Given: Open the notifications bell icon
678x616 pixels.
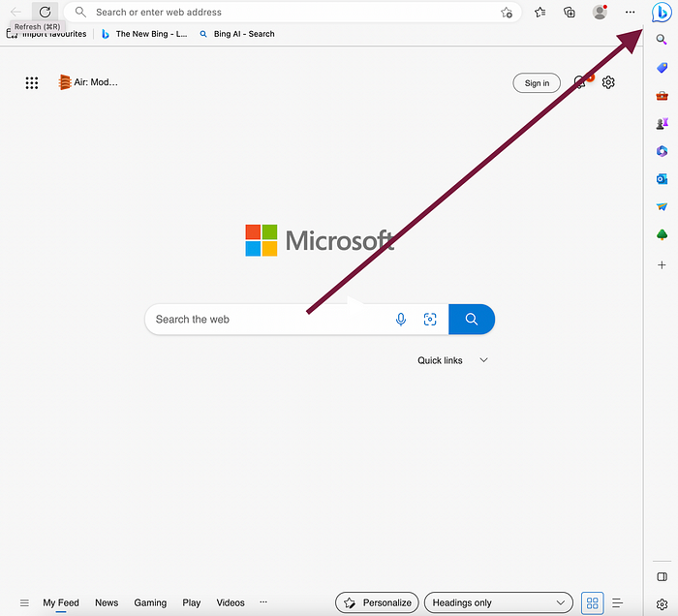Looking at the screenshot, I should [581, 82].
